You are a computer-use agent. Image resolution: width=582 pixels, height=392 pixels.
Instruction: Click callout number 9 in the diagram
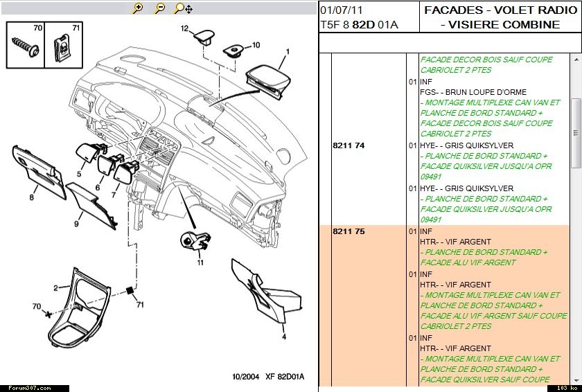[76, 224]
